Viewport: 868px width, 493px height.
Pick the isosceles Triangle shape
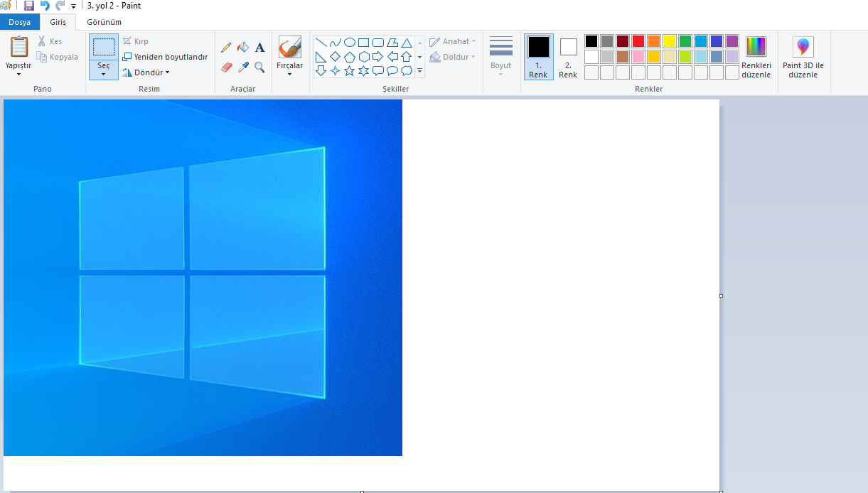coord(406,43)
